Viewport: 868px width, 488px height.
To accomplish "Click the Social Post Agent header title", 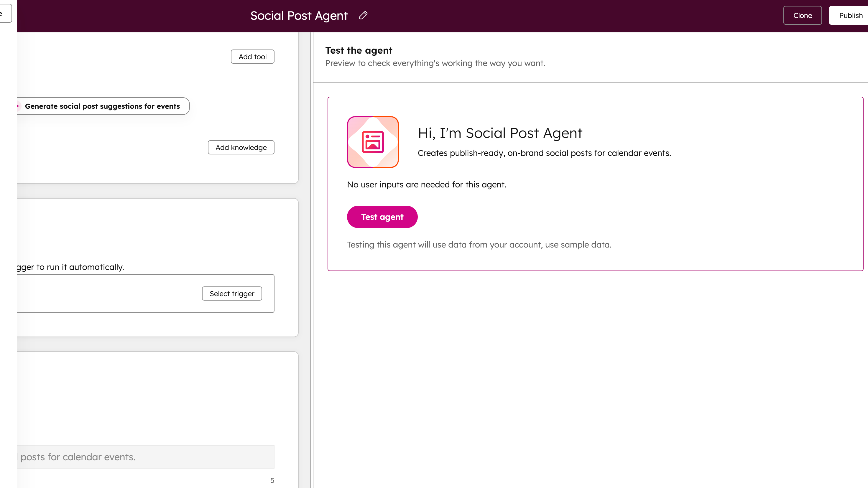I will pos(299,16).
